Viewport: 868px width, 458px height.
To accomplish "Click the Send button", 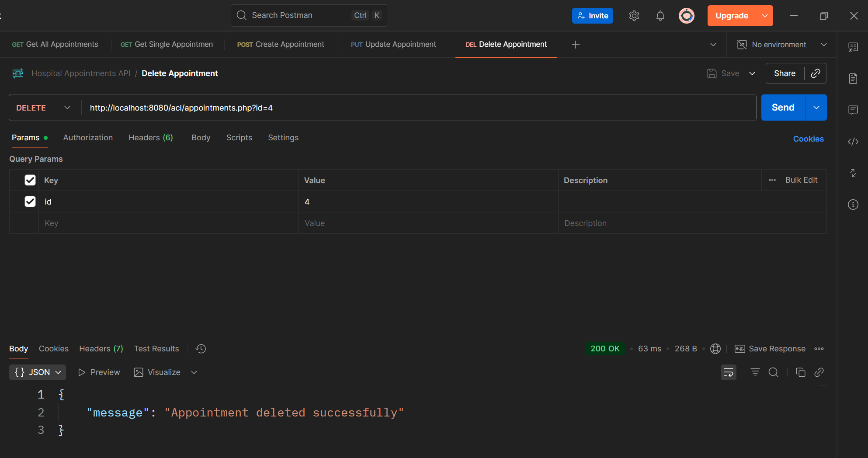I will (783, 108).
